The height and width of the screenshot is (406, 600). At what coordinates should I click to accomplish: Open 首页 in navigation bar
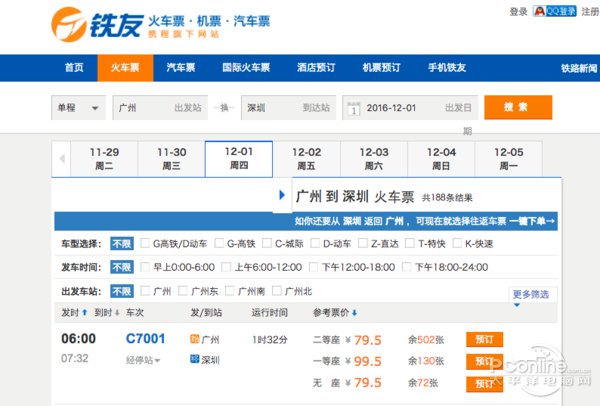pos(74,68)
